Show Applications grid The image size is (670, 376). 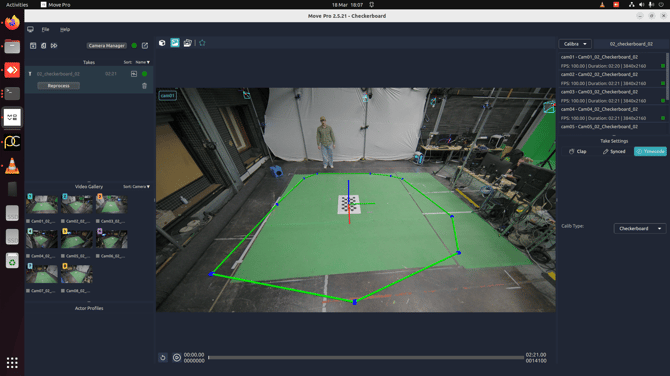(x=12, y=363)
